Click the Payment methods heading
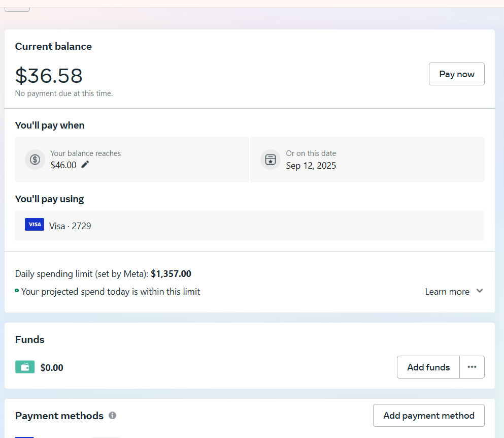The image size is (504, 438). (x=59, y=416)
